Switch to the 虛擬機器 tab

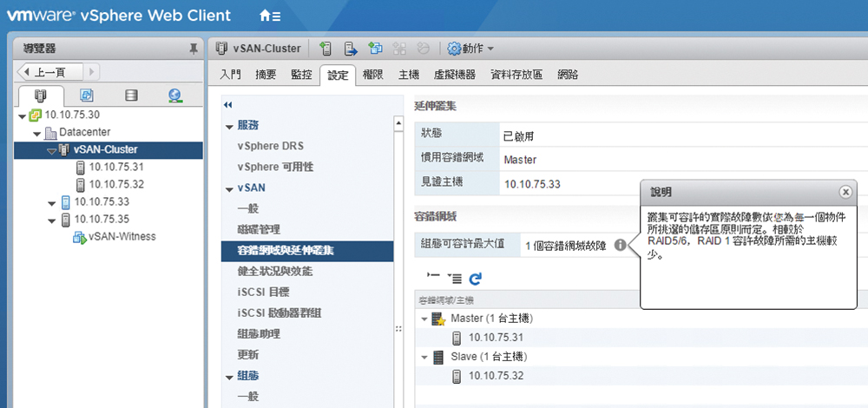455,75
